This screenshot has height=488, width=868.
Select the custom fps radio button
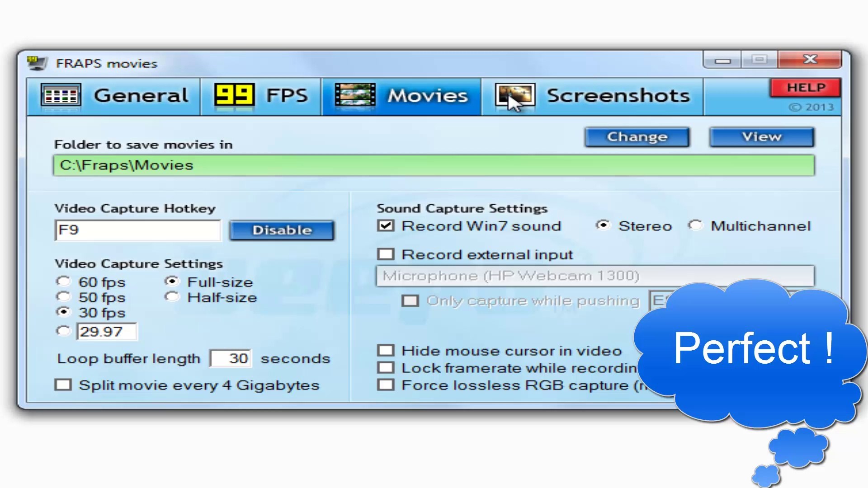[x=64, y=331]
